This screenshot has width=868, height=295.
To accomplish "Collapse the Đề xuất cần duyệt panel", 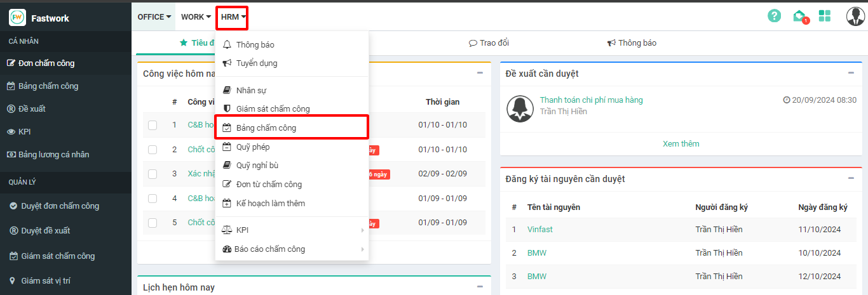I will click(x=851, y=73).
